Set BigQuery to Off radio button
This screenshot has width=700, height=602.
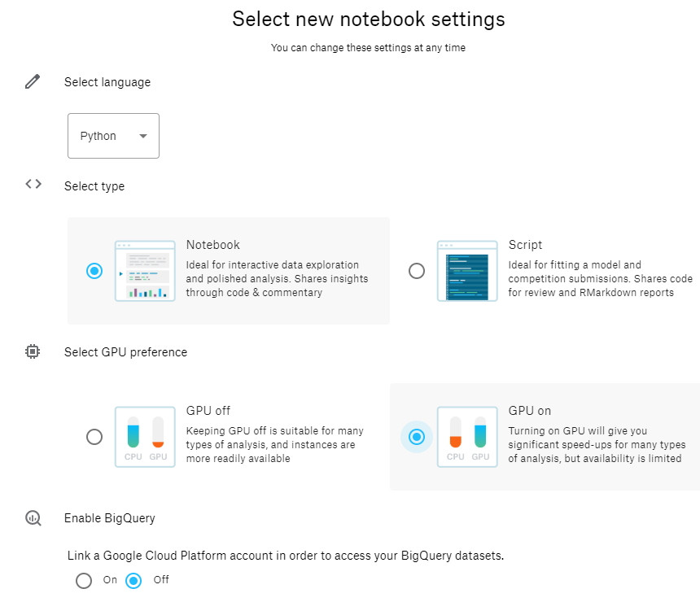(133, 581)
